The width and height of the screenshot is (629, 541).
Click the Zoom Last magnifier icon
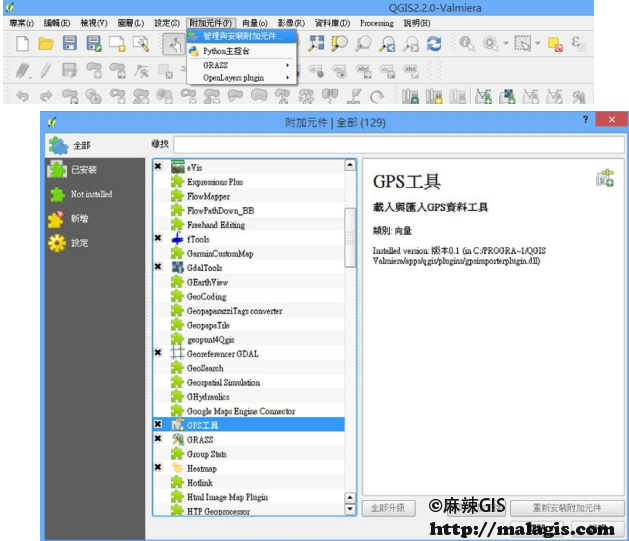388,43
